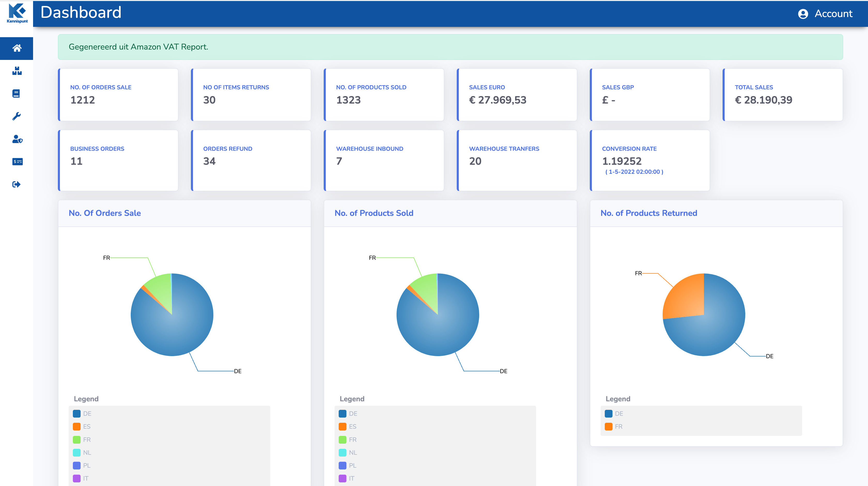Click the Total Sales card
This screenshot has width=868, height=486.
pos(782,95)
